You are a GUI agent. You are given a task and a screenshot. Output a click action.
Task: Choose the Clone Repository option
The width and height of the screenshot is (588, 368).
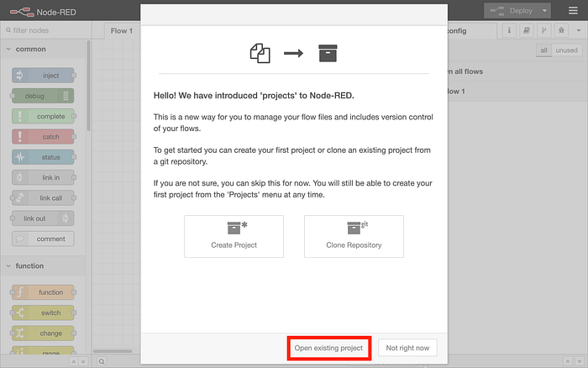coord(354,236)
